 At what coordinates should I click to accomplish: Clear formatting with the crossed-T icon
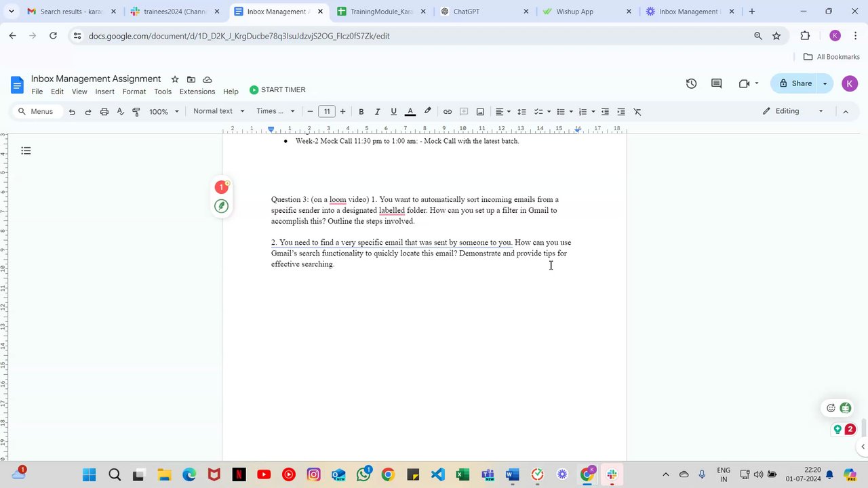tap(637, 112)
